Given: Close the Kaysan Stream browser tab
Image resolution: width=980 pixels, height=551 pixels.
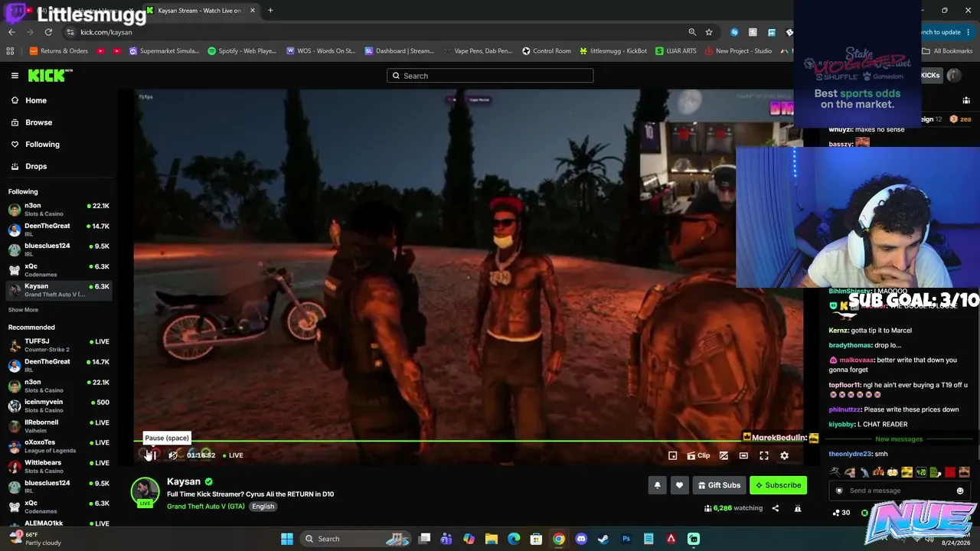Looking at the screenshot, I should coord(252,11).
